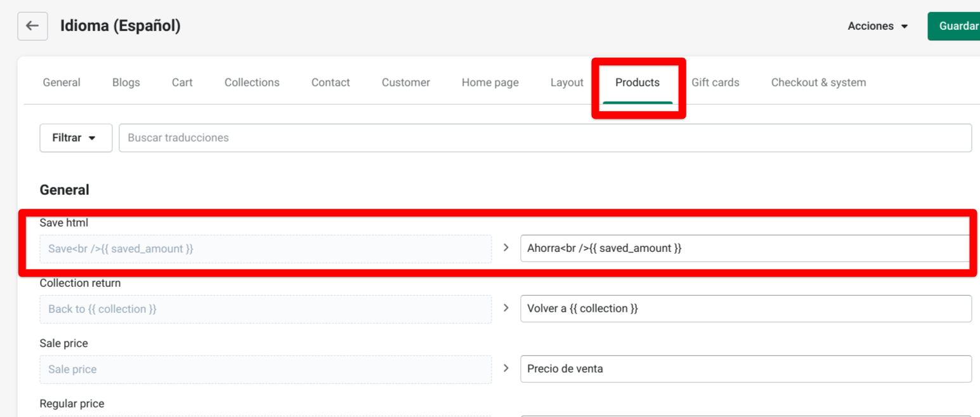Click the green Guardar button
The height and width of the screenshot is (417, 980).
coord(957,26)
